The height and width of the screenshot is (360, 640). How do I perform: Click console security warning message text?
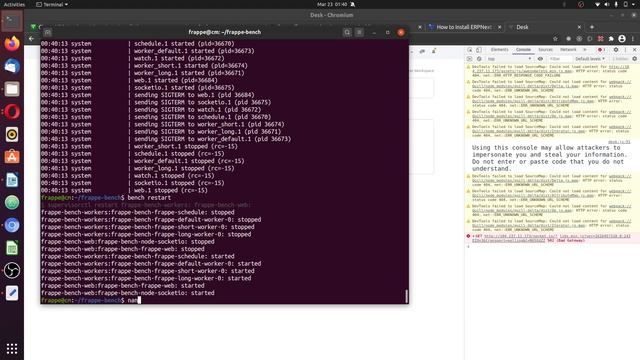(x=549, y=158)
